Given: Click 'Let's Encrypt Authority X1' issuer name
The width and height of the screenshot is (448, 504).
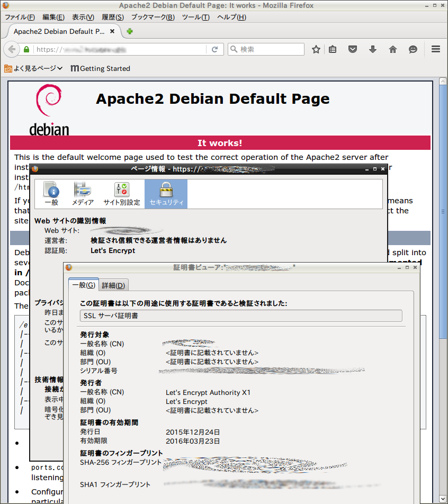Looking at the screenshot, I should point(208,392).
